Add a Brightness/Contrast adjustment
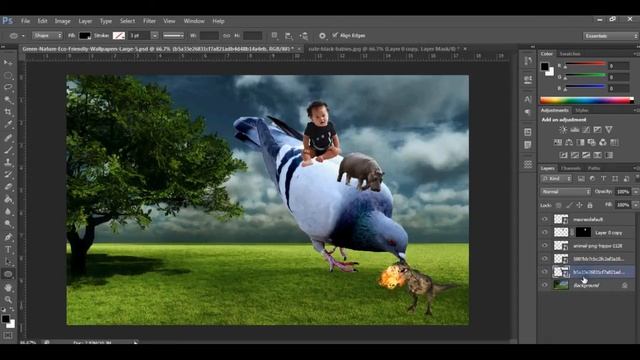This screenshot has height=360, width=640. (563, 129)
